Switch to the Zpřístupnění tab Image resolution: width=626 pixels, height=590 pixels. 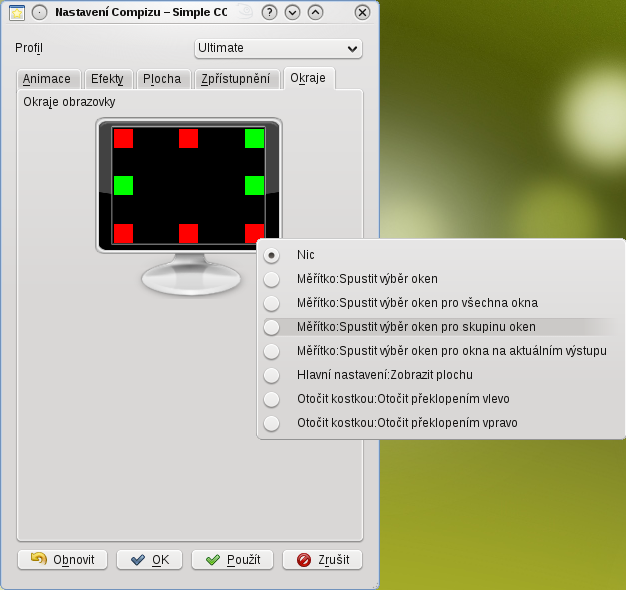click(236, 79)
